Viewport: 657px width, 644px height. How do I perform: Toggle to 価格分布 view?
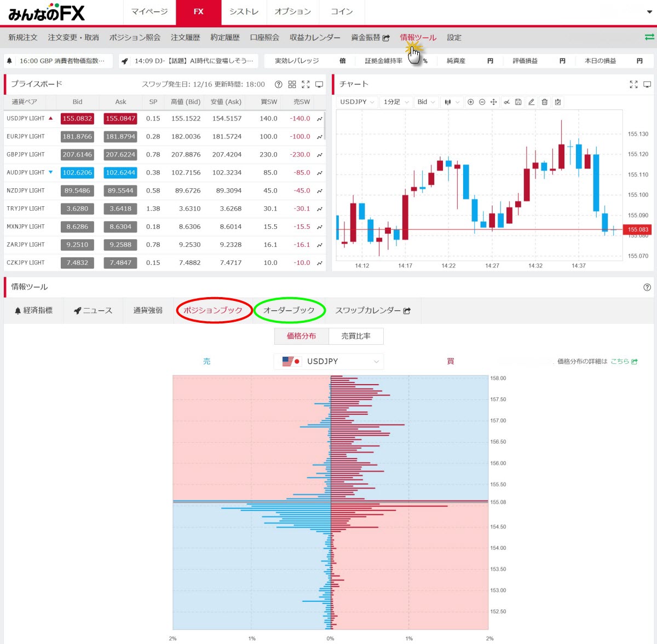[x=301, y=336]
